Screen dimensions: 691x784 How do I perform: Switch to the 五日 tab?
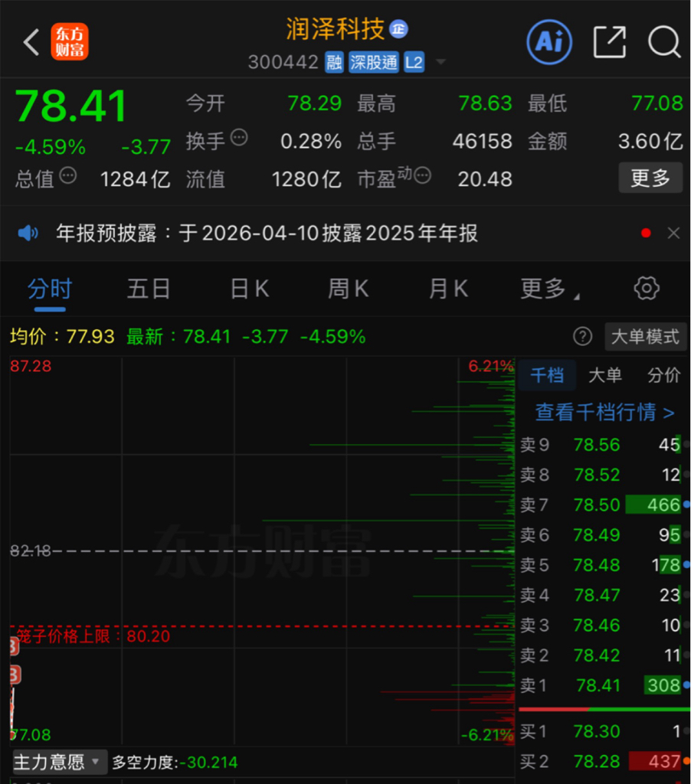[149, 289]
